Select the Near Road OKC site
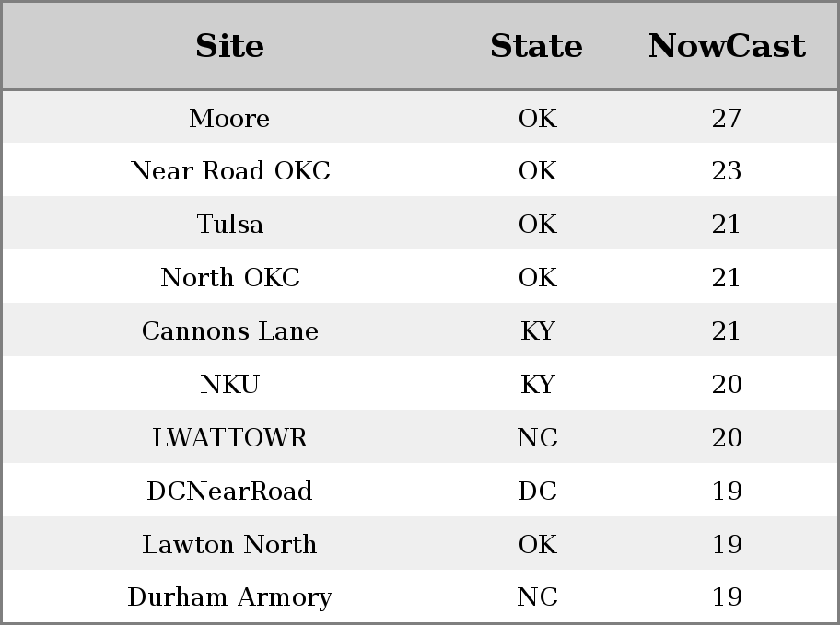 click(230, 171)
